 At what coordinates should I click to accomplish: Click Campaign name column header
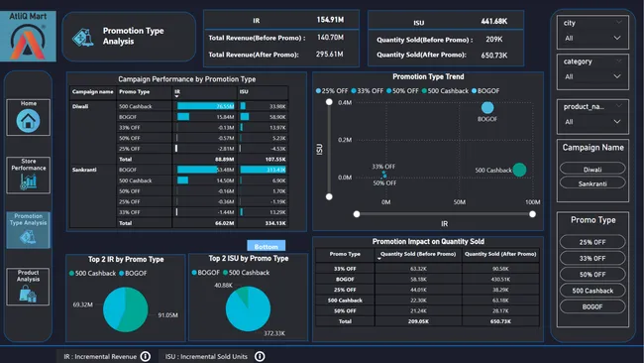point(92,91)
